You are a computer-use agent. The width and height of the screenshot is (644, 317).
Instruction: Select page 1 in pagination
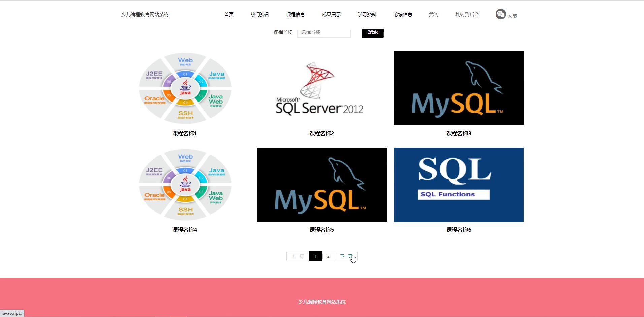316,256
